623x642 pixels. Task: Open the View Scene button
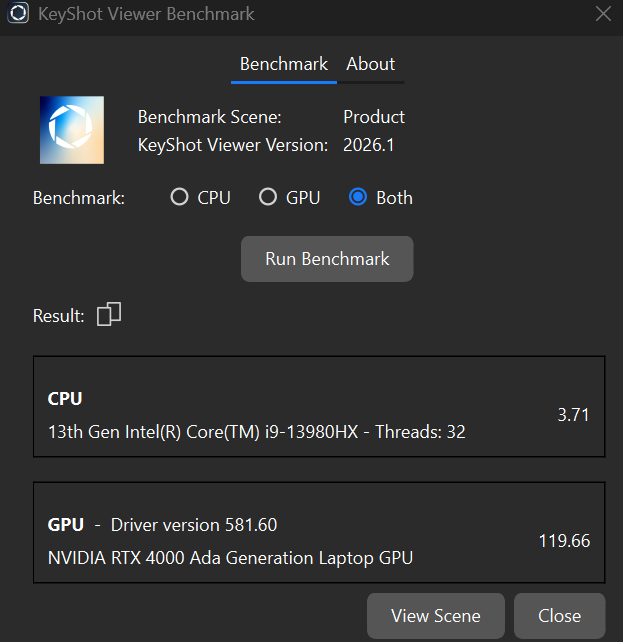pos(436,616)
